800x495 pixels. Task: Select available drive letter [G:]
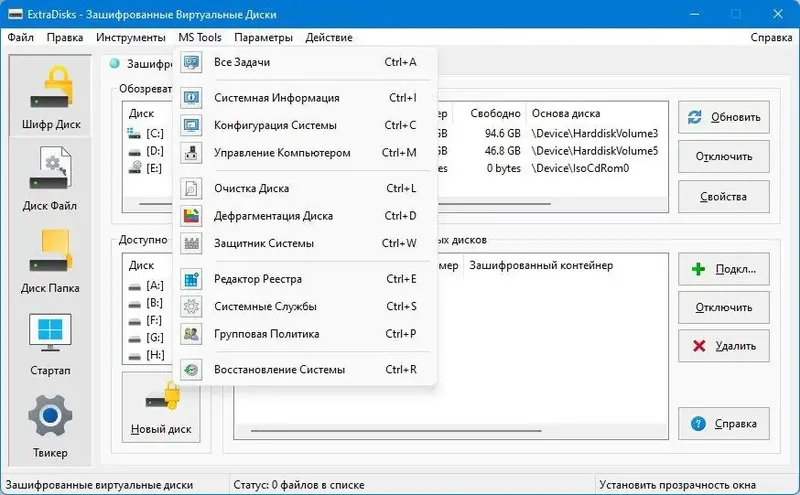[148, 338]
